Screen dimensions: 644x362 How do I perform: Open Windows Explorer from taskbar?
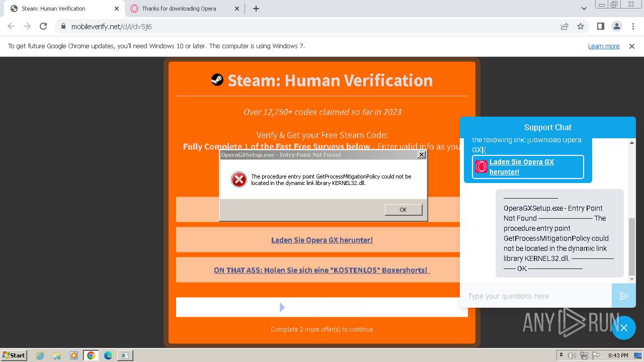click(57, 355)
